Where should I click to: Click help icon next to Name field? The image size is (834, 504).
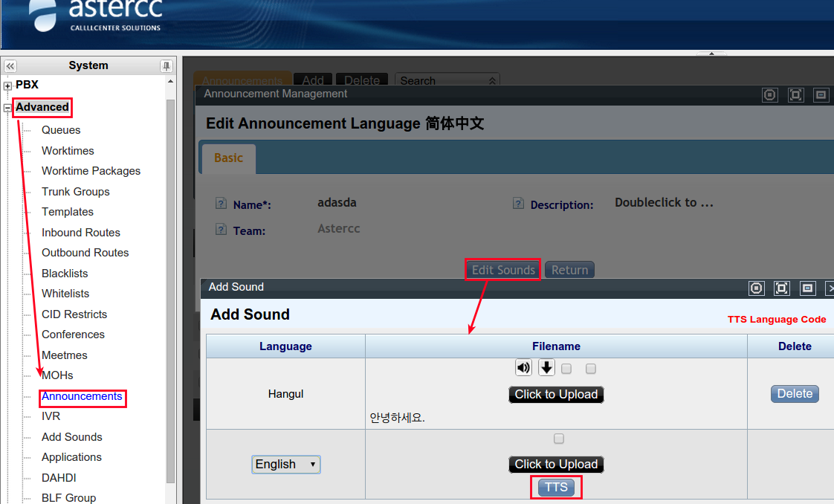(x=221, y=204)
